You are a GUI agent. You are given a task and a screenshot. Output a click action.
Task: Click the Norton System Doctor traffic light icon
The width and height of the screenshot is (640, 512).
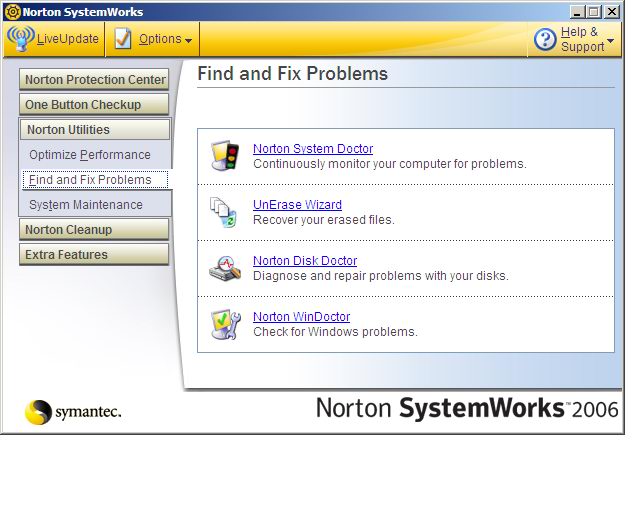pos(225,155)
